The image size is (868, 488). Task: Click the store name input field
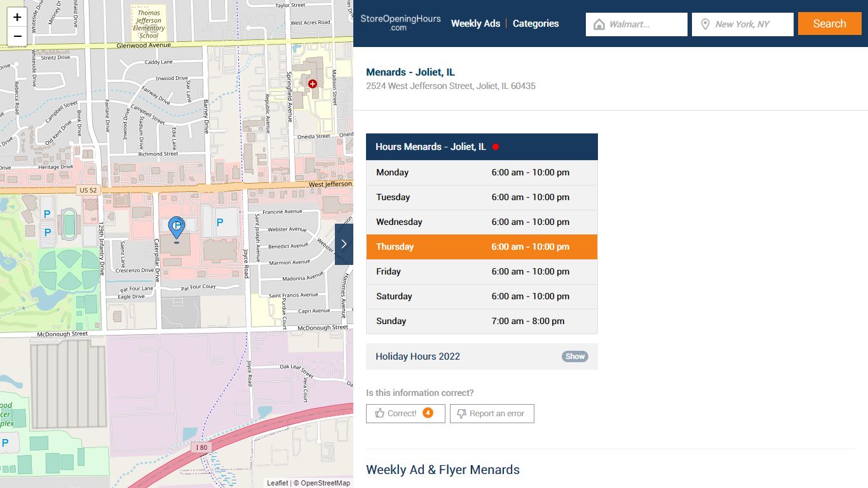[x=637, y=24]
